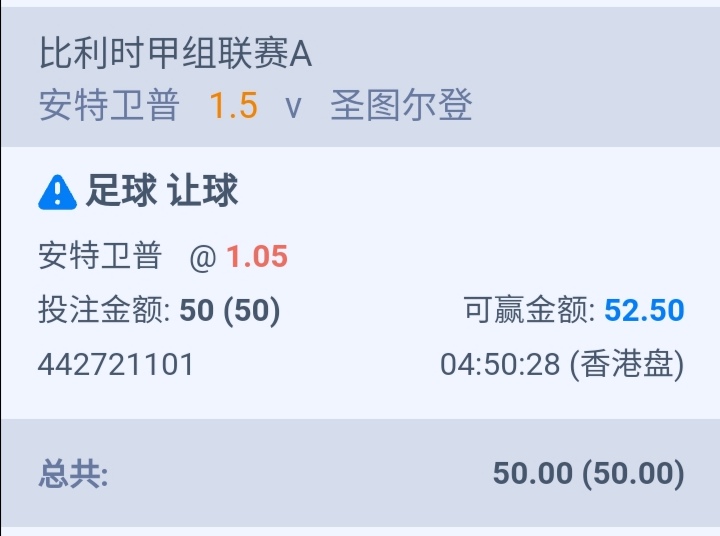Click the 'v' separator between teams
Image resolution: width=720 pixels, height=536 pixels.
click(293, 107)
